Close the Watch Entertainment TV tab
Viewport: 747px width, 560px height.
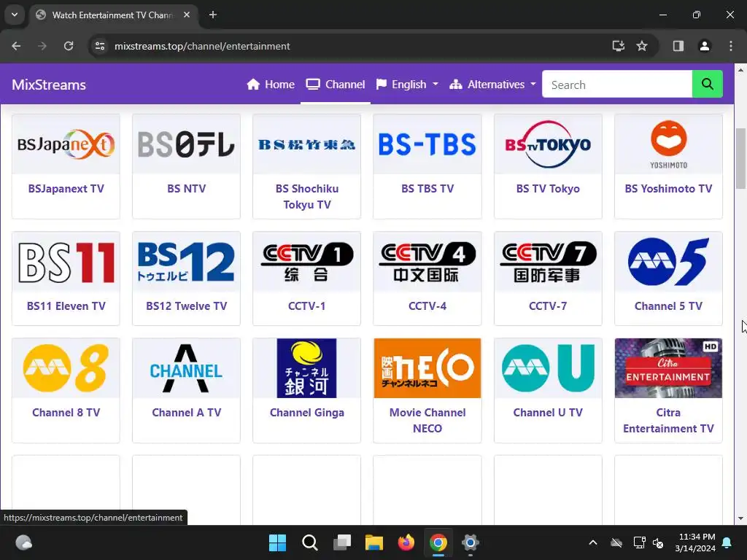(x=187, y=15)
